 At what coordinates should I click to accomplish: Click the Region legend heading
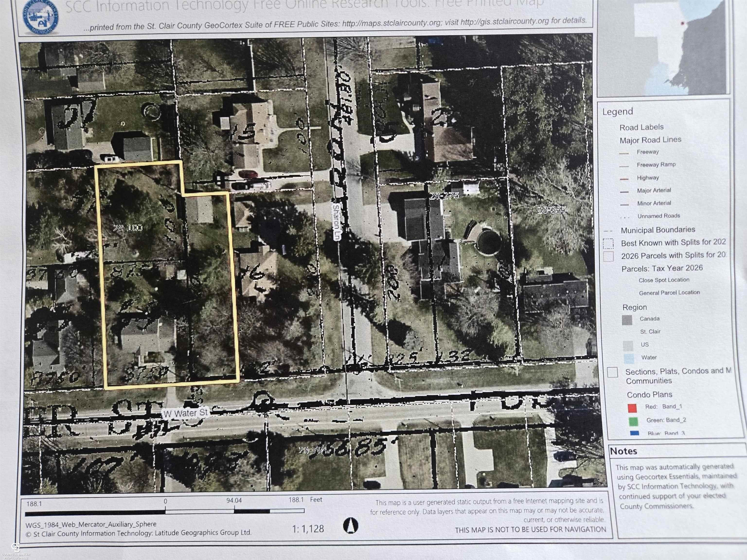pyautogui.click(x=634, y=308)
